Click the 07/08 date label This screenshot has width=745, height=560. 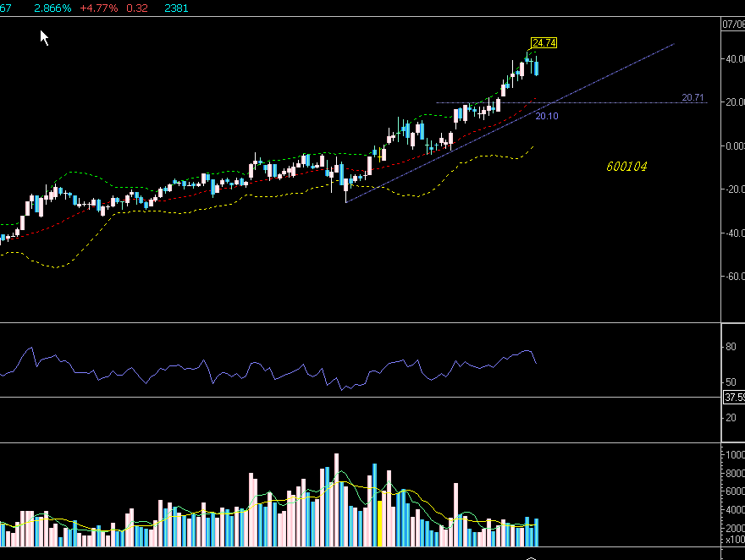[733, 24]
